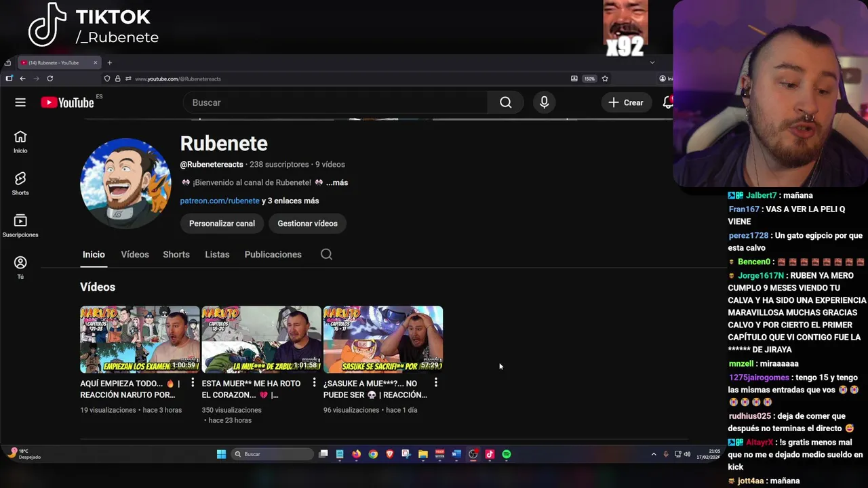Open video title AQUÍ EMPIEZA TODO
868x488 pixels.
pos(130,389)
